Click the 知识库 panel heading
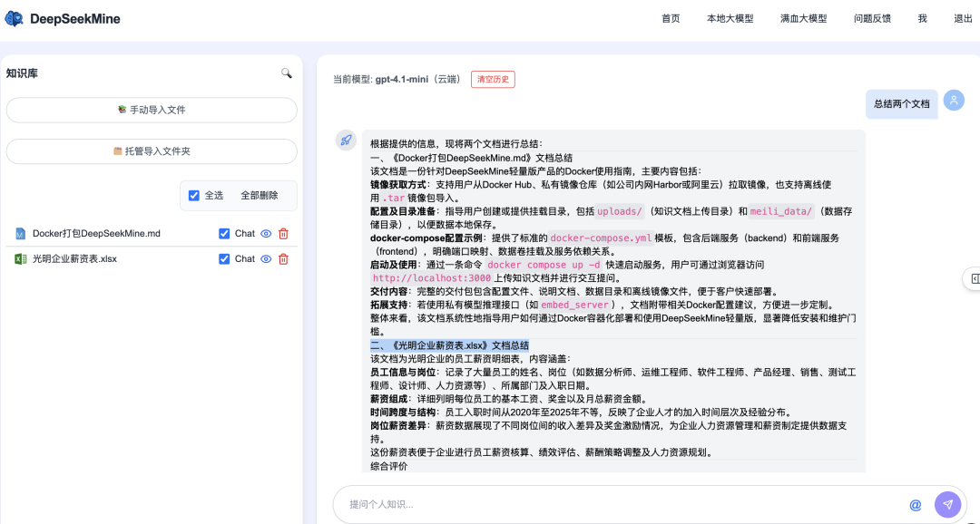980x524 pixels. pyautogui.click(x=23, y=73)
